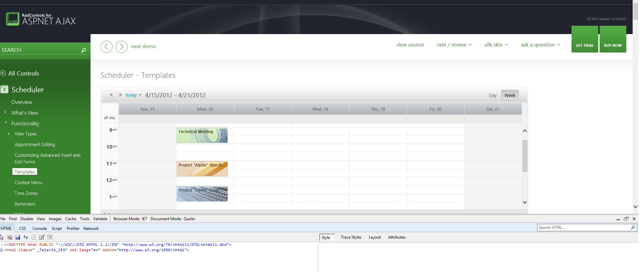Click in the sidebar SEARCH field
The image size is (644, 272).
point(40,50)
